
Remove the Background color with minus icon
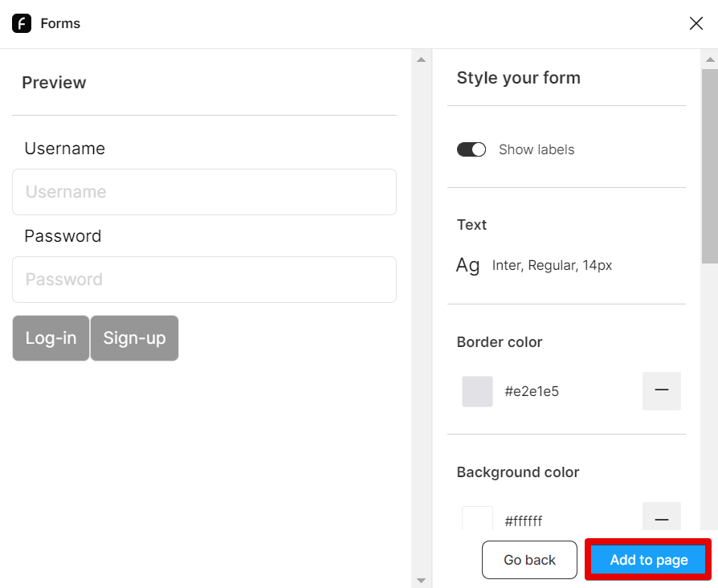click(x=661, y=519)
